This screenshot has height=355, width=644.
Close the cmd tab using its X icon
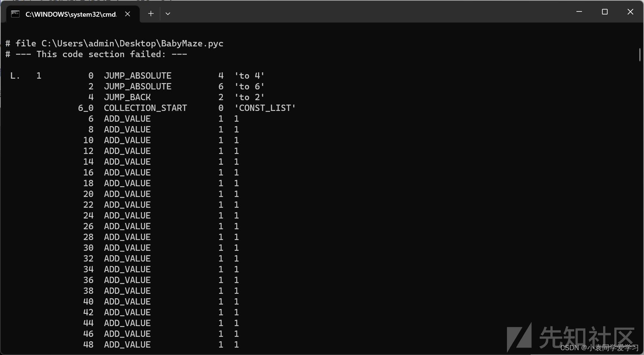tap(128, 14)
